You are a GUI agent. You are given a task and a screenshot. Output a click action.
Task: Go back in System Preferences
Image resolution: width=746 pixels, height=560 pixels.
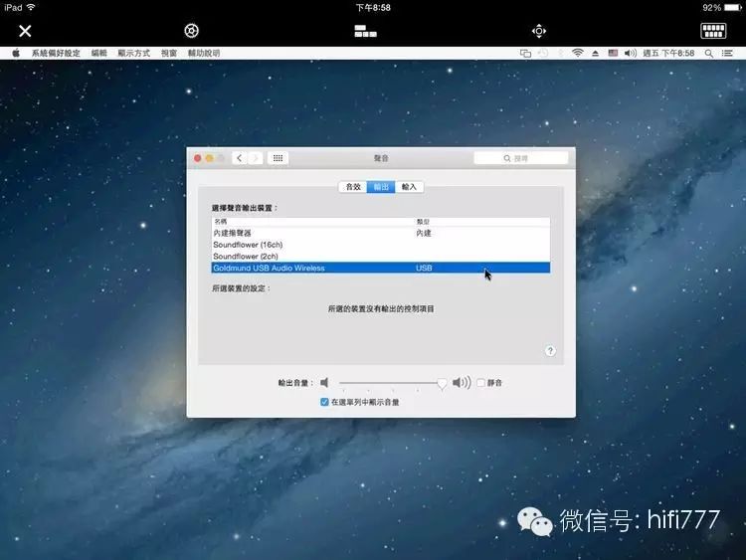240,158
